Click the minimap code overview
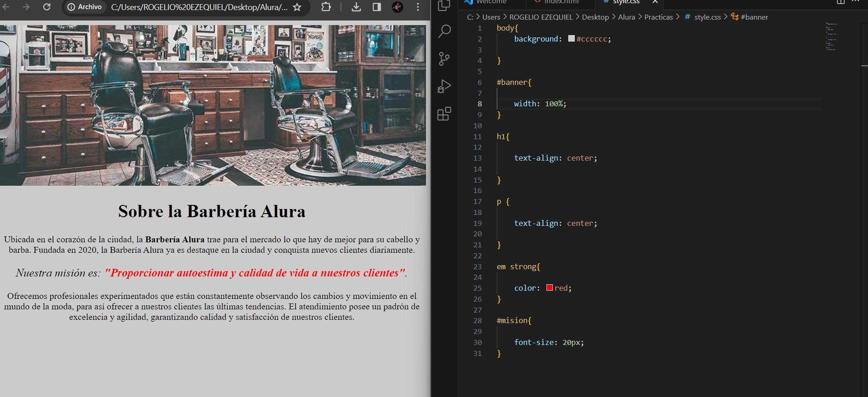868x397 pixels. [831, 37]
